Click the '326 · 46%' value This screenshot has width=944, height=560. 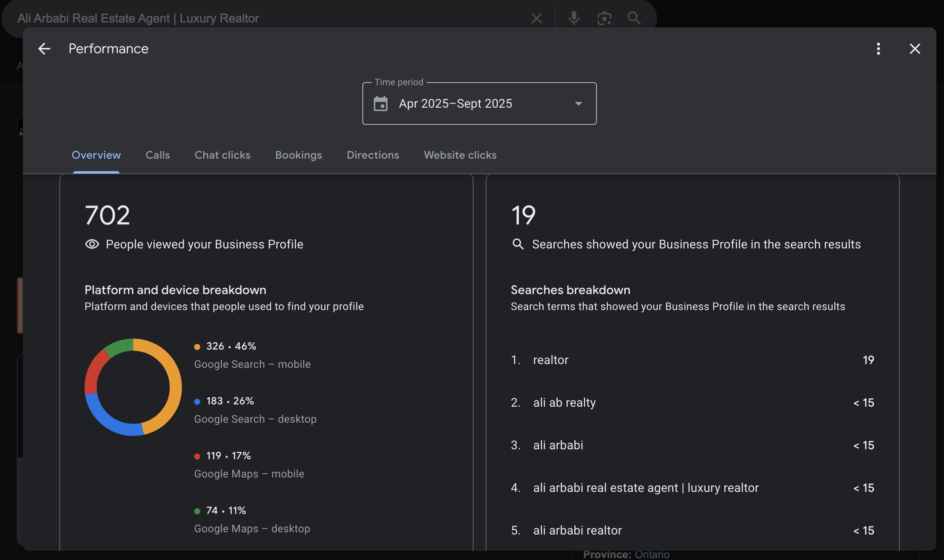pyautogui.click(x=231, y=346)
